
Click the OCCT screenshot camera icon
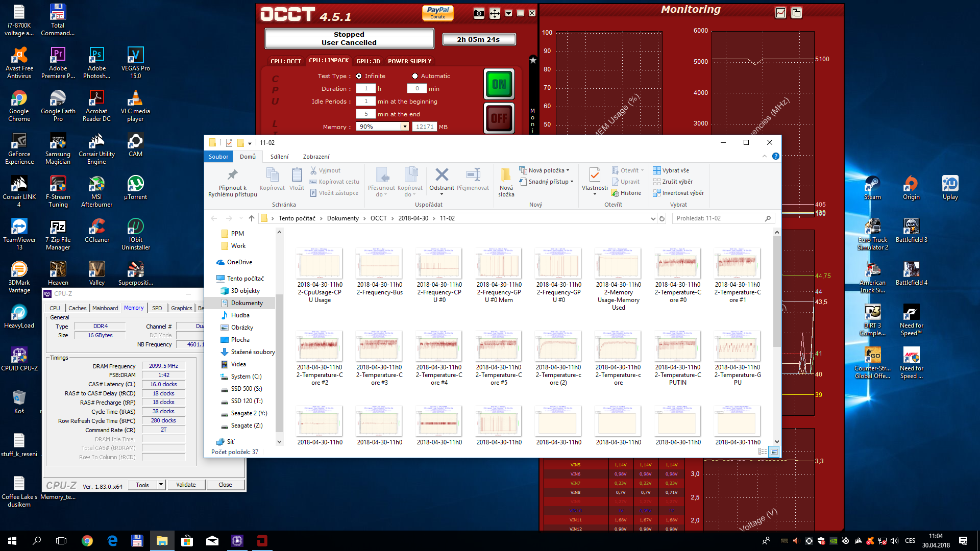(479, 14)
